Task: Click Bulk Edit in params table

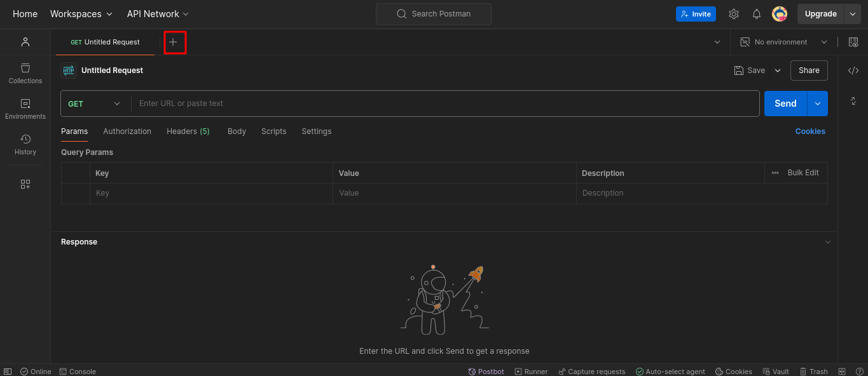Action: tap(803, 173)
